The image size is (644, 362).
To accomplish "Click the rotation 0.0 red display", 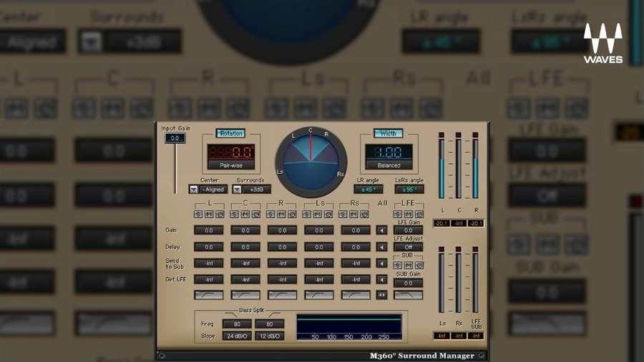I will [x=231, y=152].
